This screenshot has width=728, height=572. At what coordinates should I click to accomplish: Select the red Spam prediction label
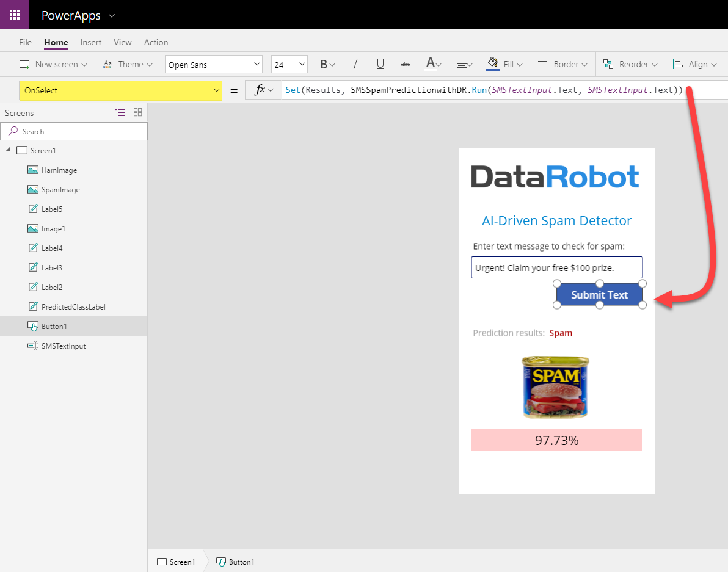561,333
